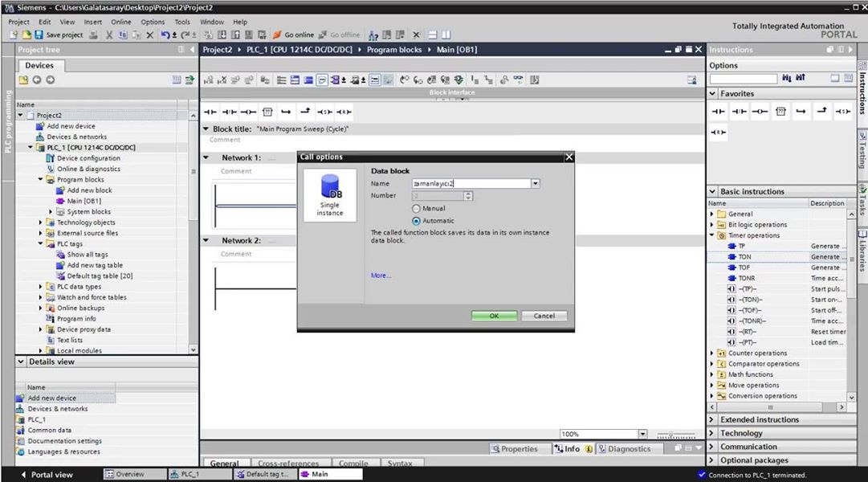The image size is (868, 482).
Task: Select the Manual radio button
Action: 416,209
